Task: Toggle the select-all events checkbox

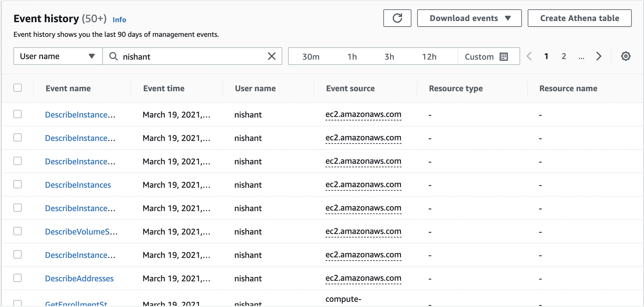Action: (x=18, y=88)
